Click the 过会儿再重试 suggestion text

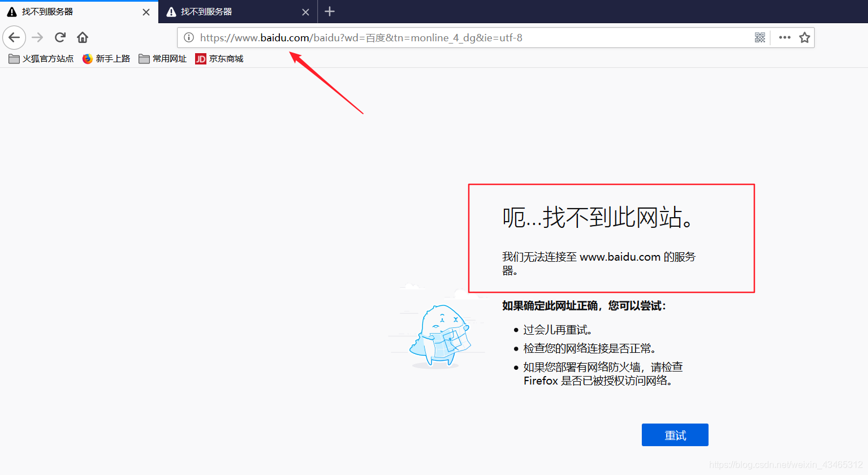558,330
